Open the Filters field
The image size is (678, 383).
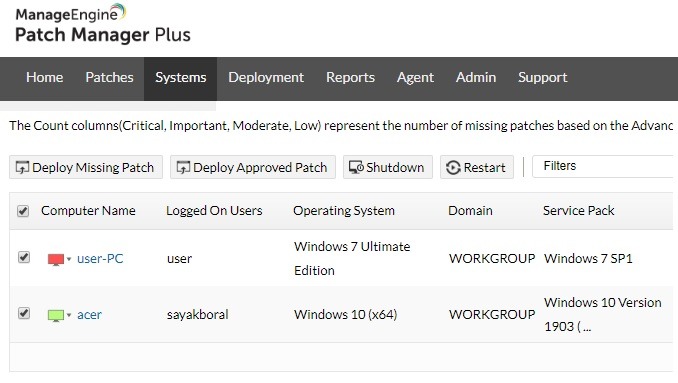tap(603, 166)
